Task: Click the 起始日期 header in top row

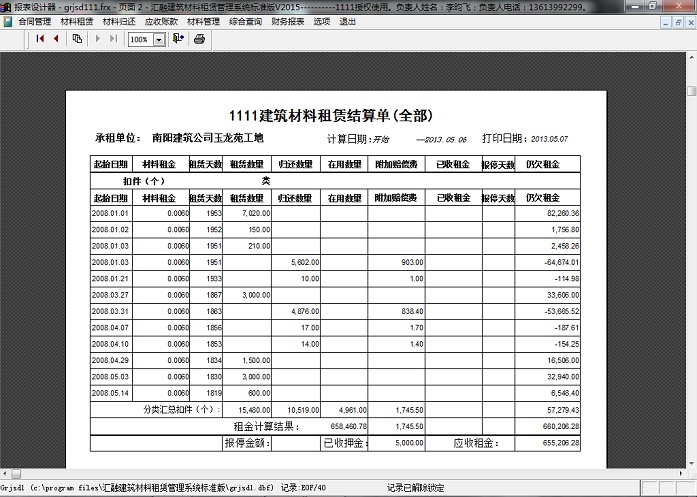Action: pos(111,164)
